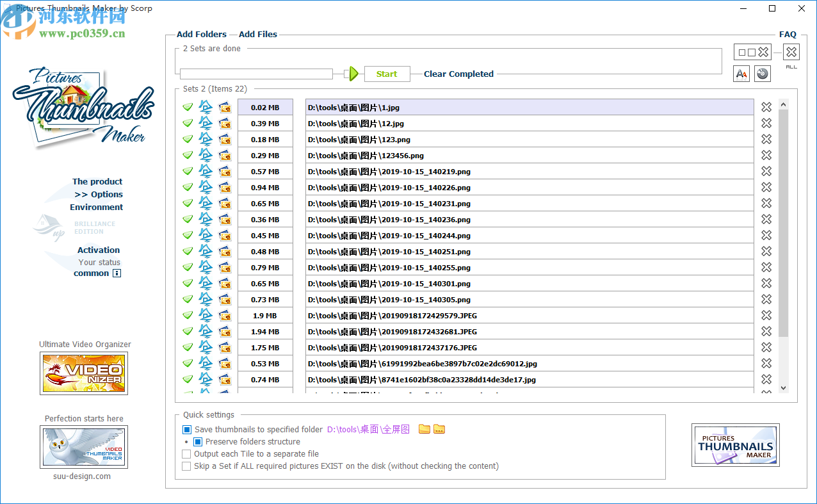The image size is (817, 504).
Task: Browse for output folder with dotted folder icon
Action: pyautogui.click(x=439, y=429)
